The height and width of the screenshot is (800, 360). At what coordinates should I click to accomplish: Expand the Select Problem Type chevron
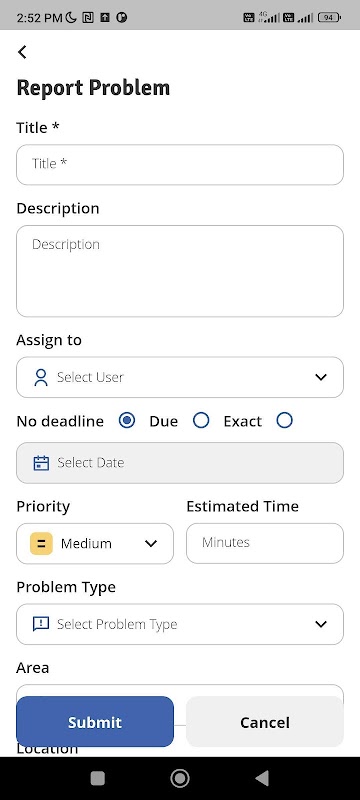pos(321,624)
